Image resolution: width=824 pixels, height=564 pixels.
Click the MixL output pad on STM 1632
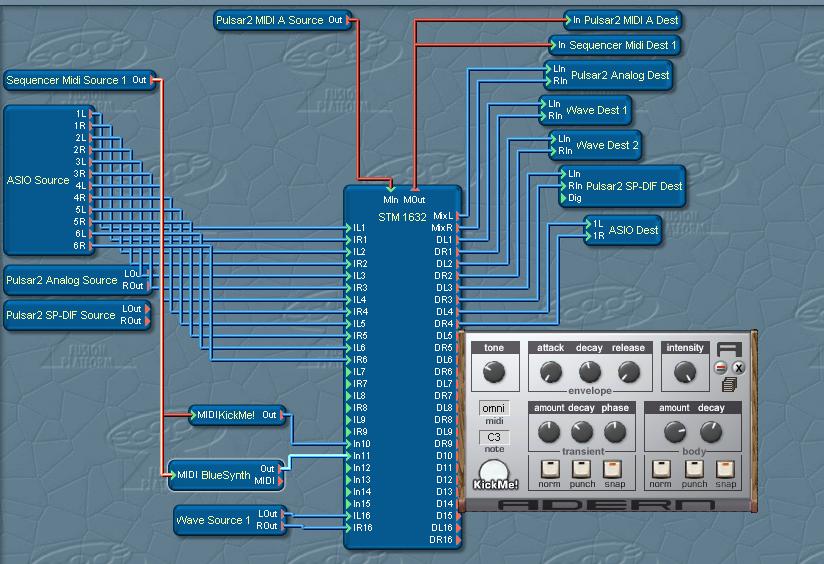[458, 216]
